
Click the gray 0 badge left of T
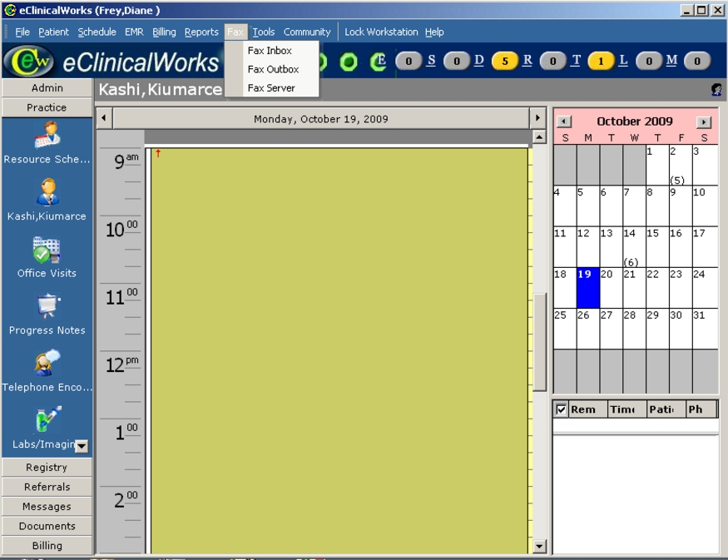(x=553, y=61)
